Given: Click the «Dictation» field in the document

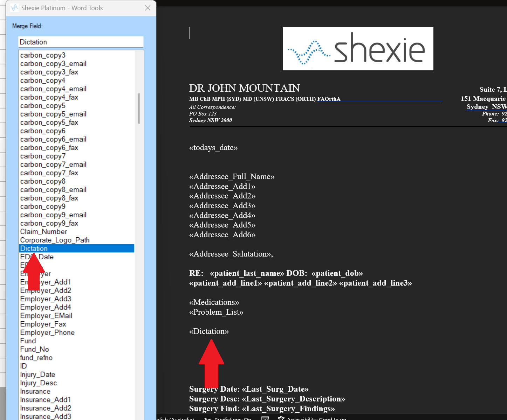Looking at the screenshot, I should tap(209, 331).
